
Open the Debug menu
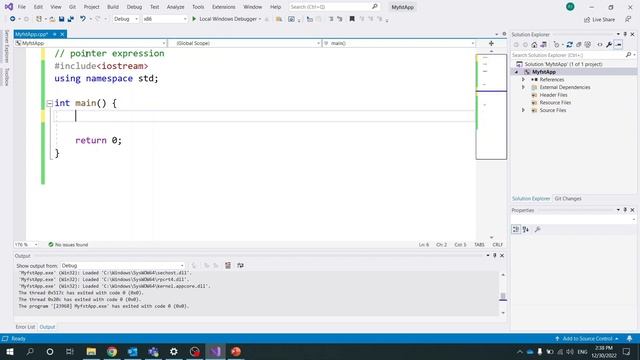pos(134,7)
